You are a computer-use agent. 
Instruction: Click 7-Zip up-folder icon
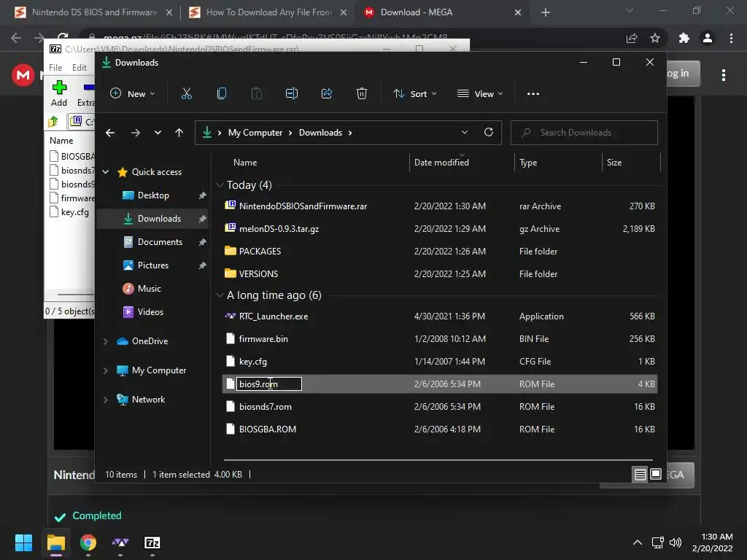(x=53, y=122)
